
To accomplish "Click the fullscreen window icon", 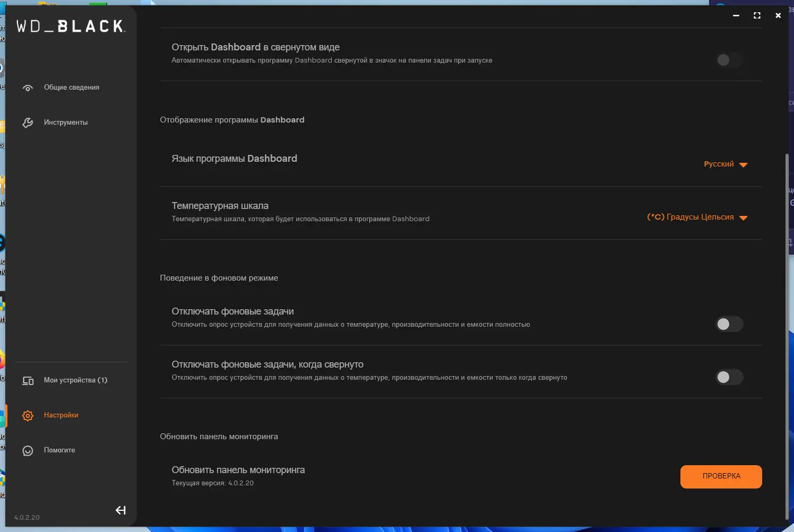I will click(x=757, y=15).
